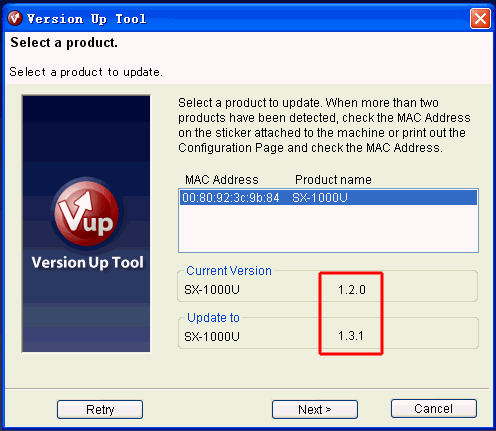Proceed with the Next > button

315,409
